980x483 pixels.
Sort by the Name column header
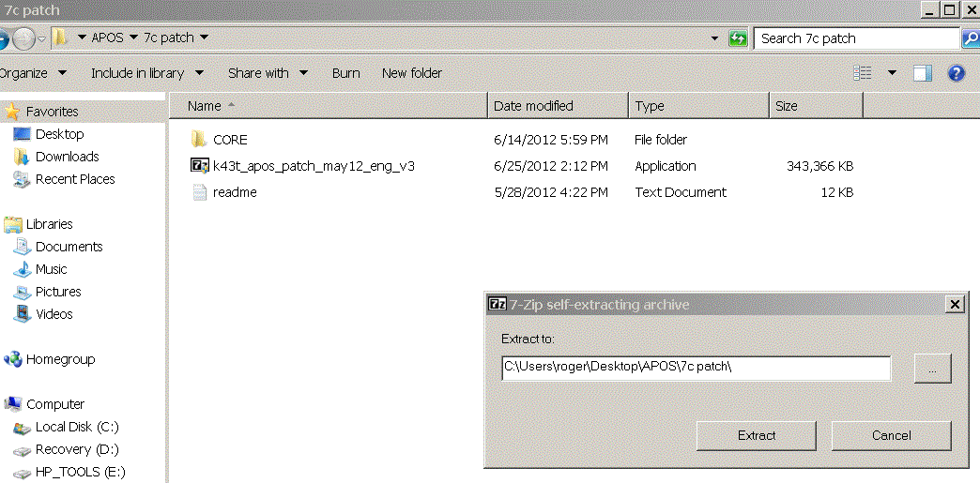329,106
